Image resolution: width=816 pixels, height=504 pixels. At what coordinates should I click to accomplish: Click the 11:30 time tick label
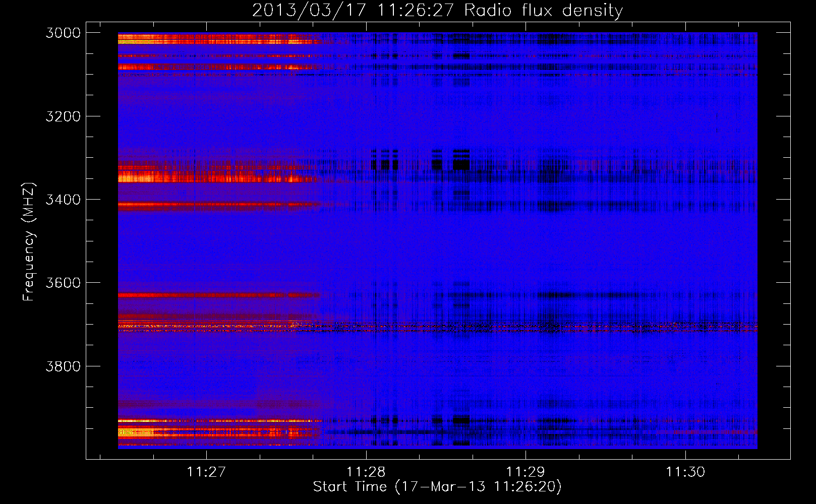pos(685,472)
